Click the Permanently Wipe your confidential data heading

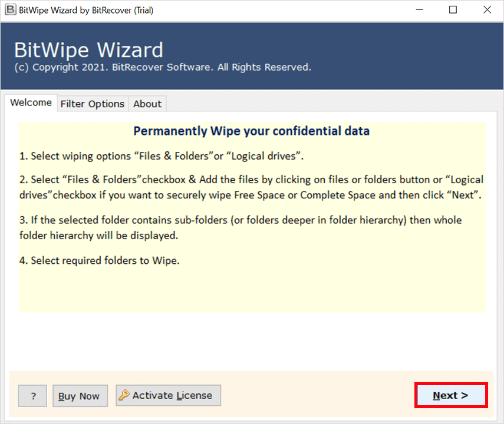(x=252, y=131)
